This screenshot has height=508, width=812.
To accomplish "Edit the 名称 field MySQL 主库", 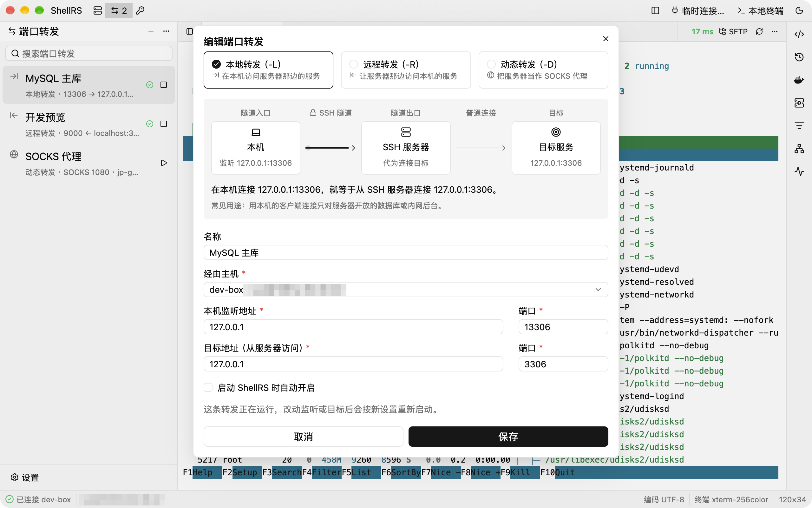I will coord(406,253).
